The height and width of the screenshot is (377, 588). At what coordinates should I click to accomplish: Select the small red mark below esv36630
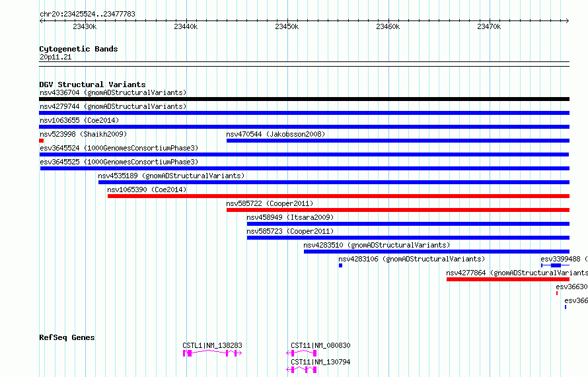(557, 293)
